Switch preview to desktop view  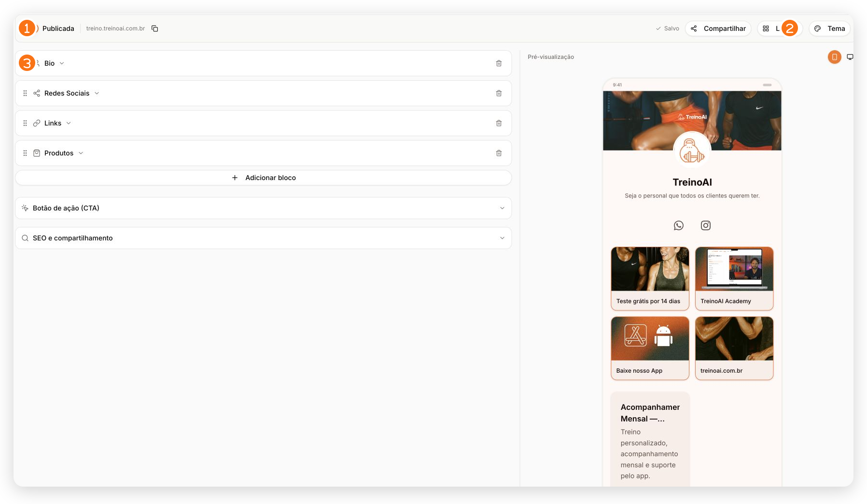point(850,57)
